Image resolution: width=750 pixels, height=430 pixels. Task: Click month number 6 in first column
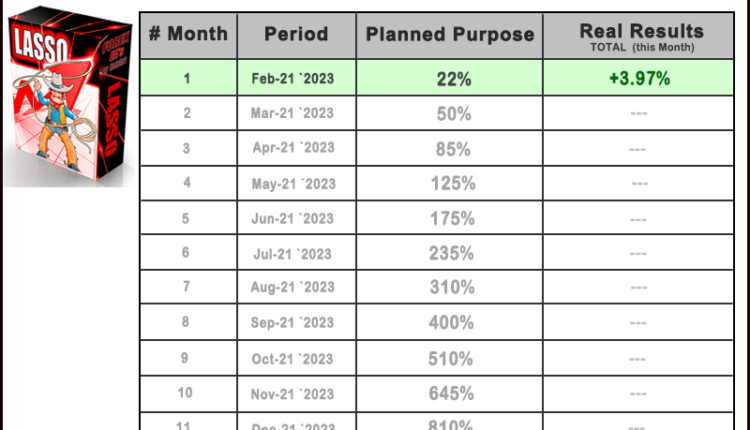click(x=187, y=254)
